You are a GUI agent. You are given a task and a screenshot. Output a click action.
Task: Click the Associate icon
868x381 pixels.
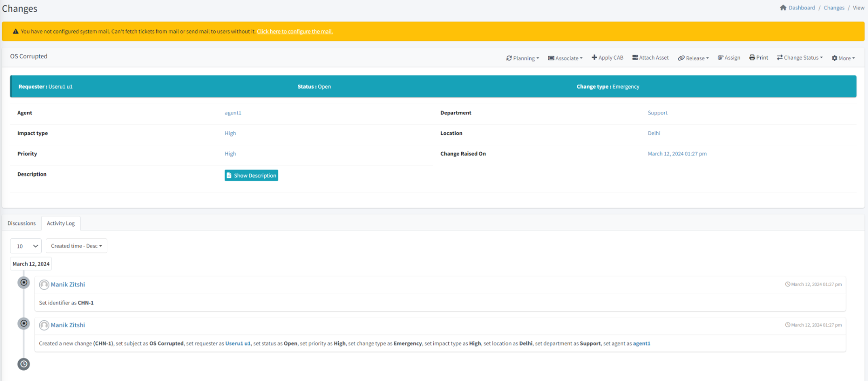click(551, 58)
